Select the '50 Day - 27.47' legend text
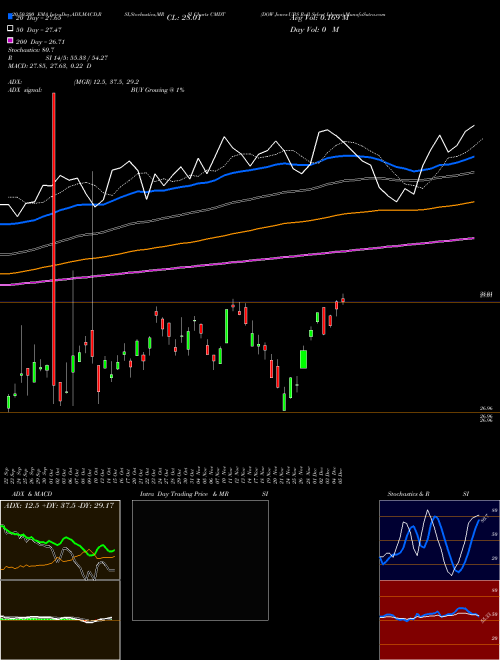Image resolution: width=500 pixels, height=660 pixels. [x=39, y=30]
